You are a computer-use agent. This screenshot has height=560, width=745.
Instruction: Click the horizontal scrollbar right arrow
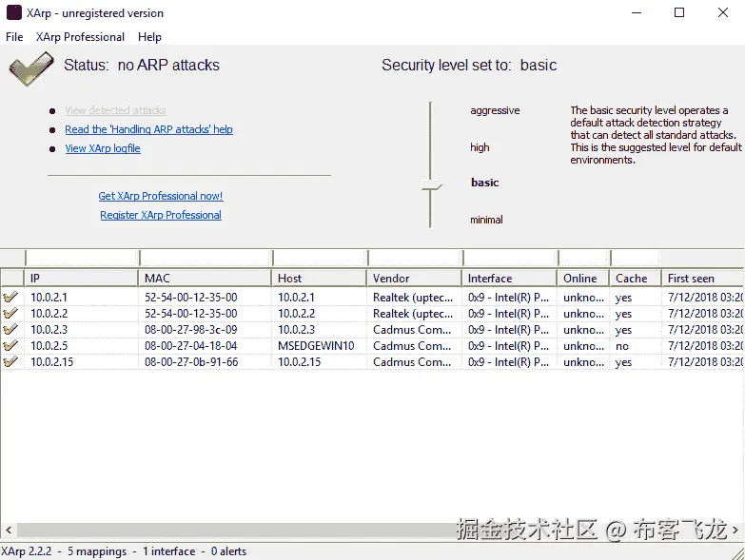[735, 530]
